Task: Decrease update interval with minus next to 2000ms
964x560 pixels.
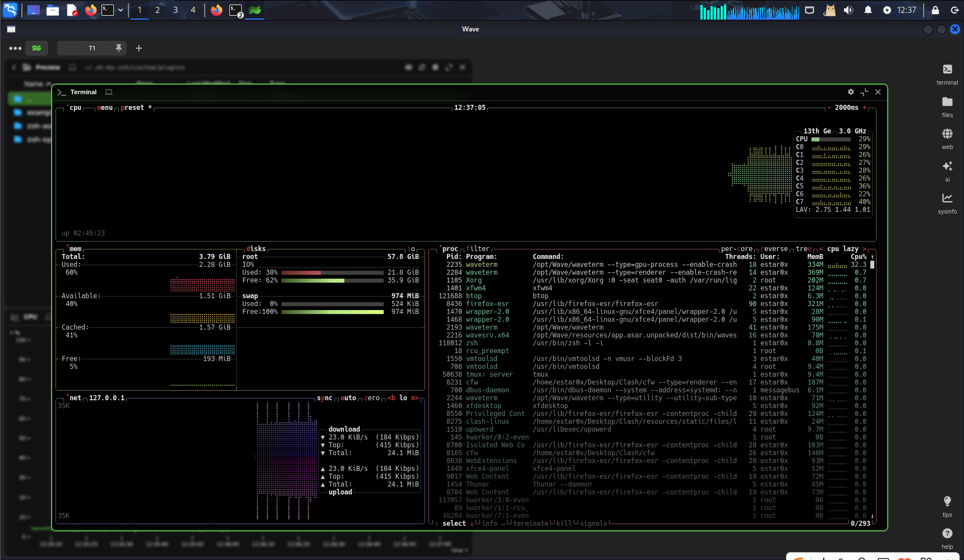Action: [x=829, y=108]
